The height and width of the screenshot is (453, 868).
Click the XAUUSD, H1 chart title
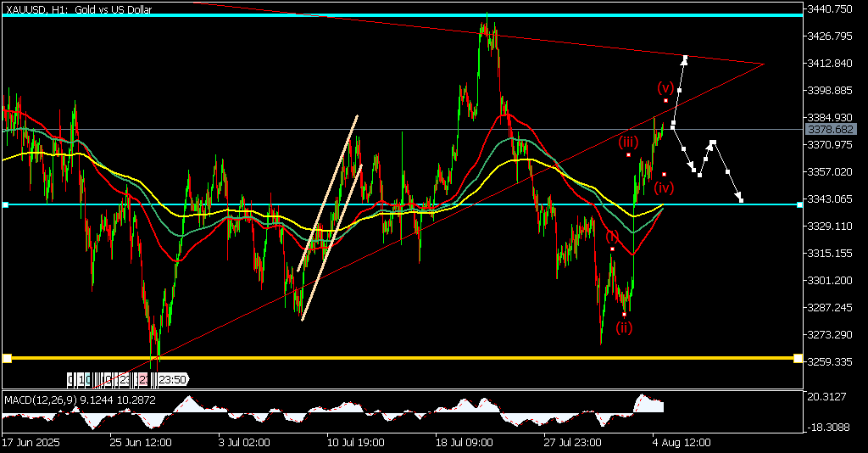click(x=79, y=9)
